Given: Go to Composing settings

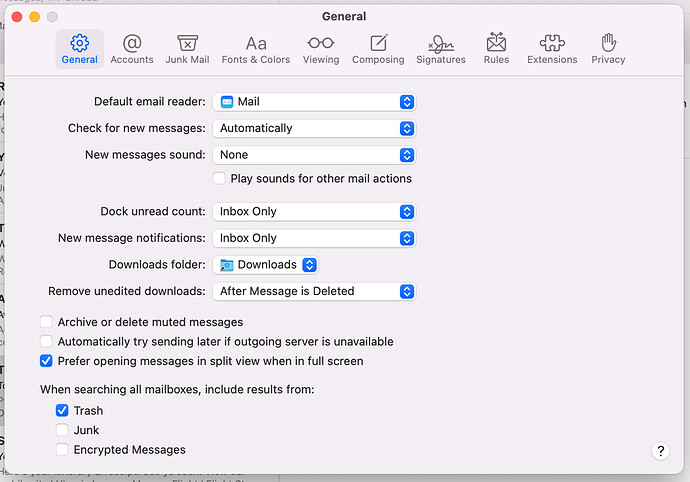Looking at the screenshot, I should [378, 49].
